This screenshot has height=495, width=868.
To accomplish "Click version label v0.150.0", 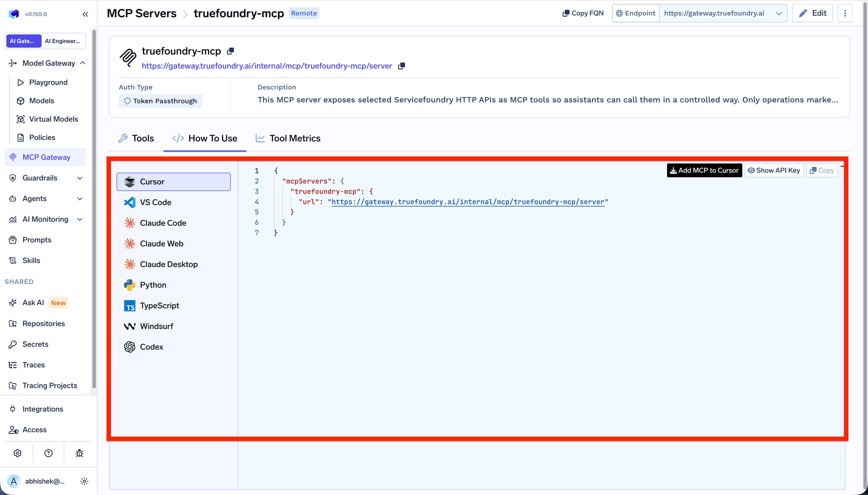I will tap(36, 14).
